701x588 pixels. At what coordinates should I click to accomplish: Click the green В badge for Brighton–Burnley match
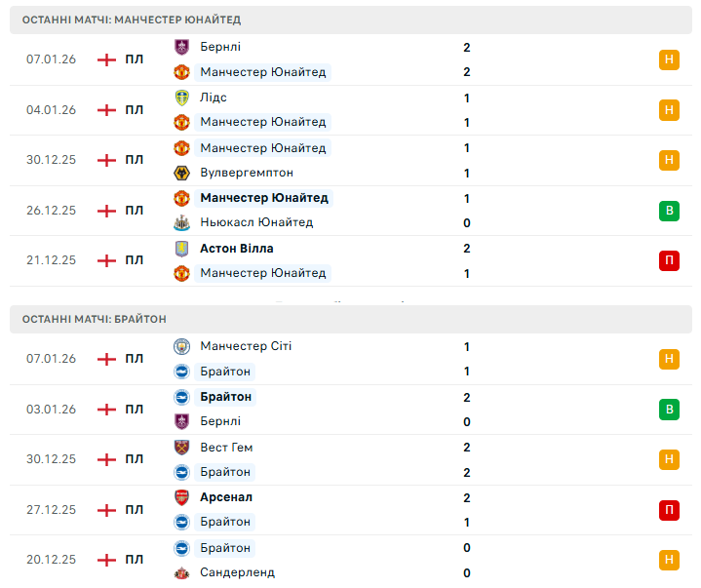coord(669,410)
